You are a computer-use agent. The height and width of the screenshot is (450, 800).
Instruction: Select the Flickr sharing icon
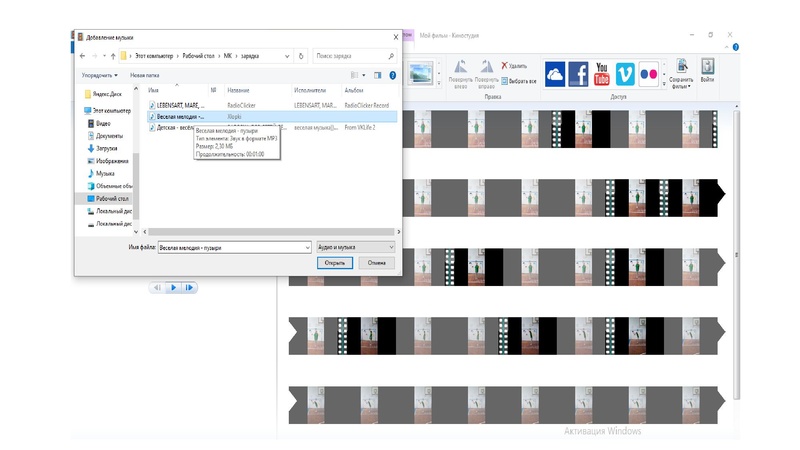click(x=650, y=74)
